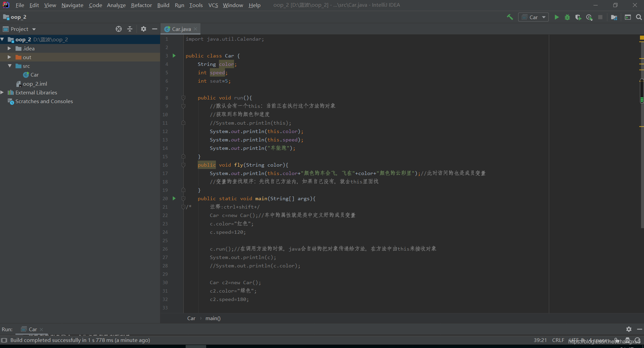Click the yellow analysis indicator at scrollbar top
The height and width of the screenshot is (348, 644).
pyautogui.click(x=642, y=38)
